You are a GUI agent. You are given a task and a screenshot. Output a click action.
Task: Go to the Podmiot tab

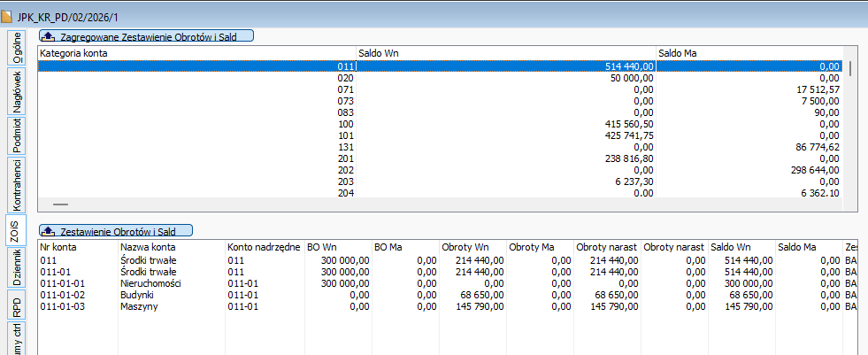tap(17, 135)
